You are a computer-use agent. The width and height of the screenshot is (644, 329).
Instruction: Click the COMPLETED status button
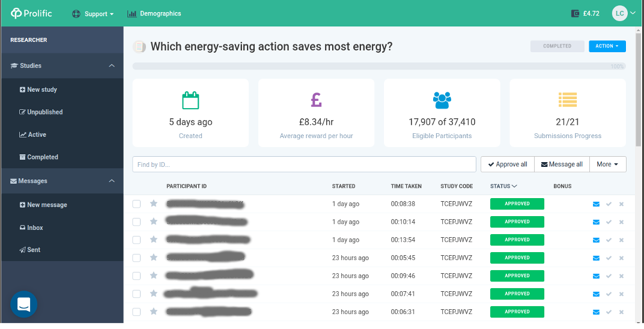point(557,46)
